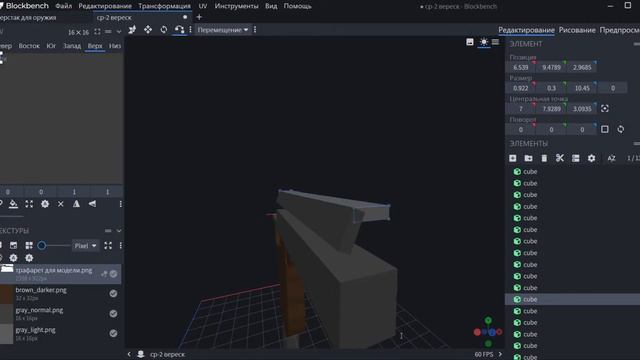The image size is (640, 360).
Task: Toggle the rescale square icon beside rotation
Action: (x=605, y=129)
